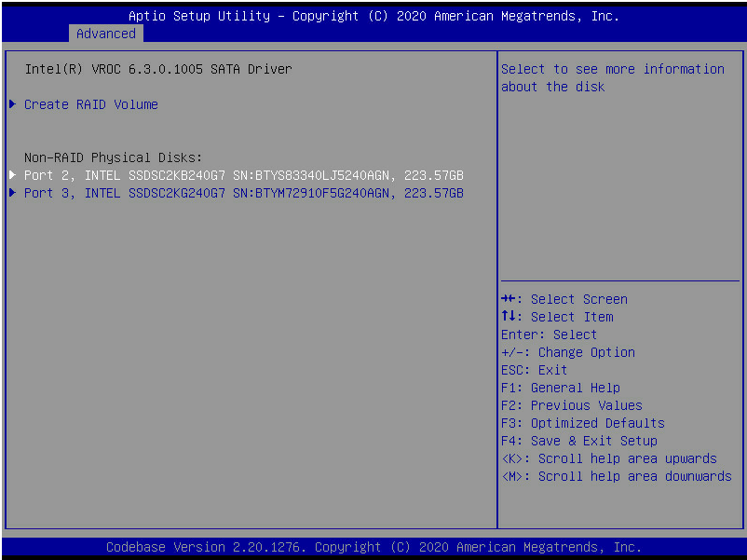The height and width of the screenshot is (560, 747).
Task: Click the 'Select Item' key hint
Action: click(557, 317)
